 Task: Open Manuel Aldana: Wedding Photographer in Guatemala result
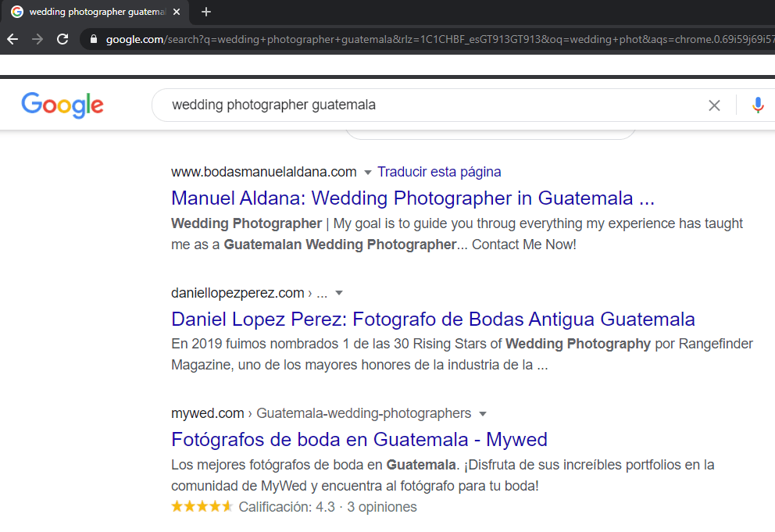click(412, 198)
